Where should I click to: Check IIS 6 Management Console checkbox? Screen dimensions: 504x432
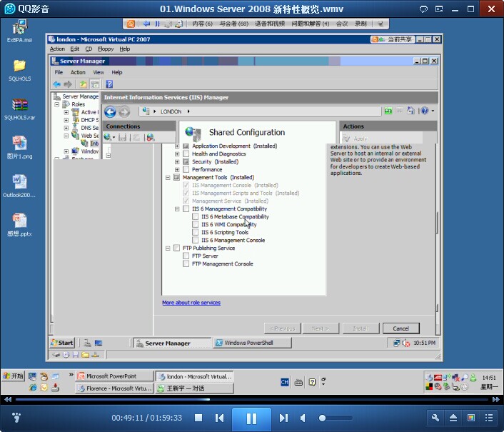195,240
